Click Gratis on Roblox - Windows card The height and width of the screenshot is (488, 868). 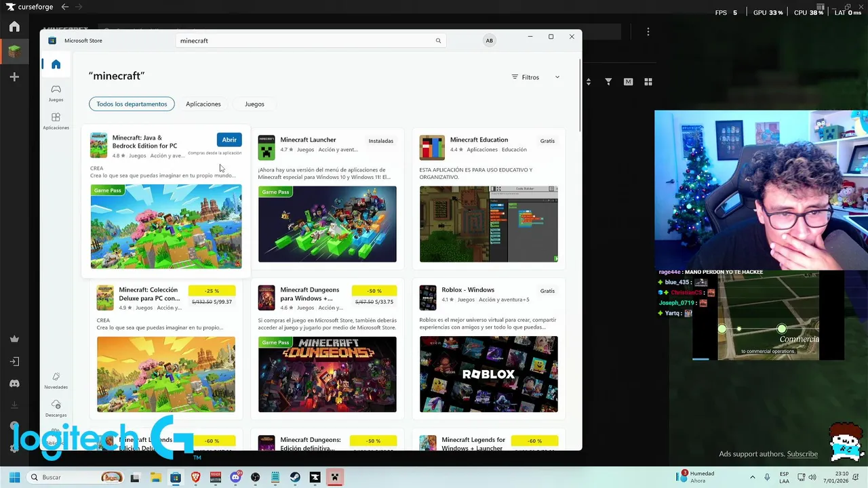click(x=547, y=291)
